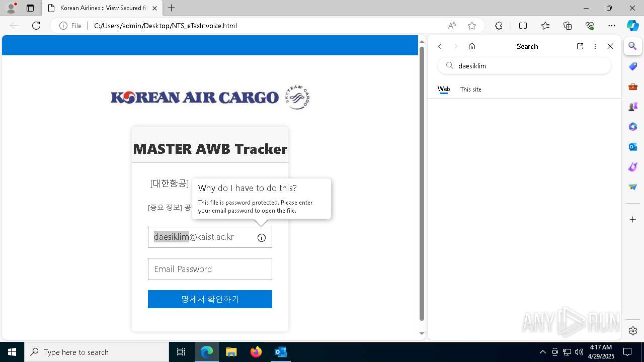644x362 pixels.
Task: Click the Korean Air Cargo logo
Action: click(210, 97)
